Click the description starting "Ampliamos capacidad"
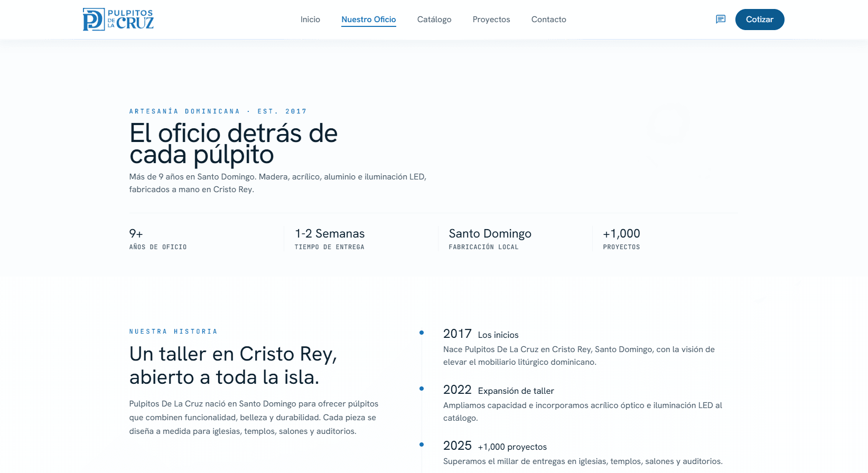The width and height of the screenshot is (868, 473). point(583,412)
